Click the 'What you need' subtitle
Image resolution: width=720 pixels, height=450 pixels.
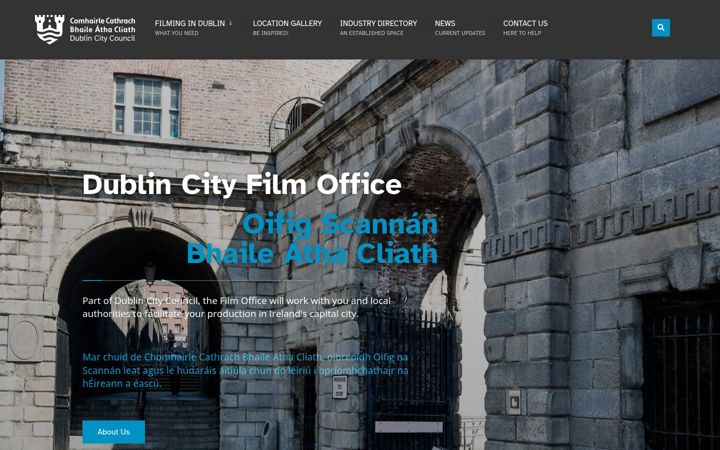point(176,33)
